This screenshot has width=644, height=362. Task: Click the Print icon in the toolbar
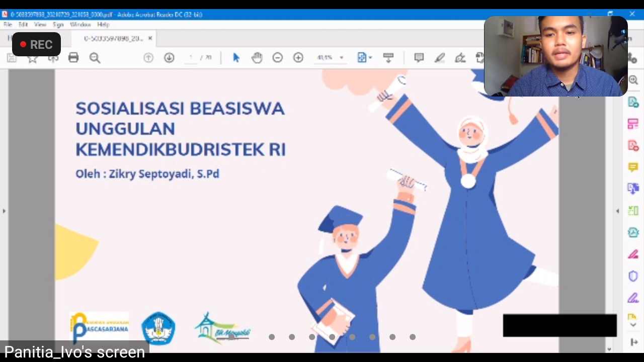pos(73,58)
